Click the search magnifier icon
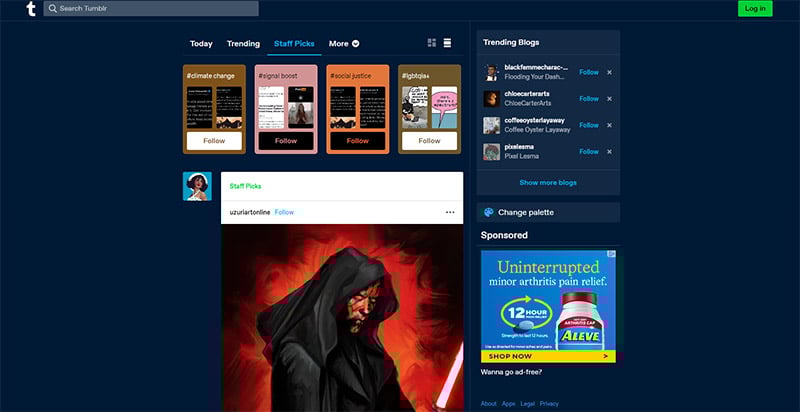This screenshot has height=412, width=800. (53, 9)
